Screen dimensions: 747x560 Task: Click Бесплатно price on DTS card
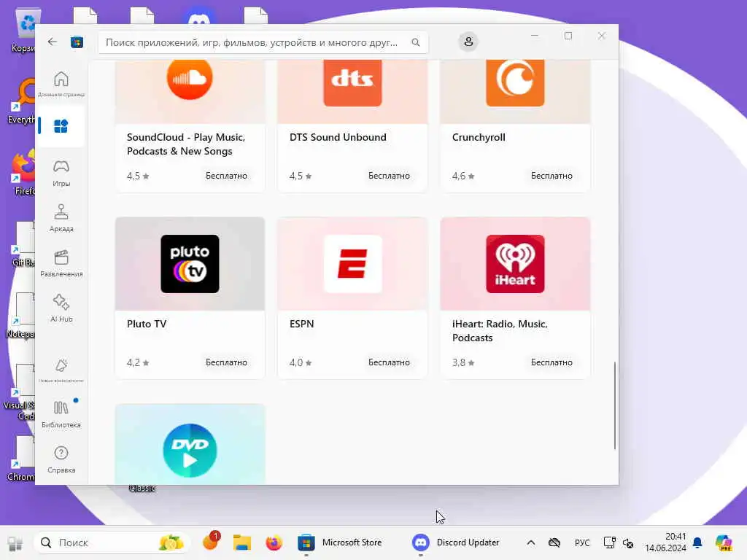click(389, 176)
